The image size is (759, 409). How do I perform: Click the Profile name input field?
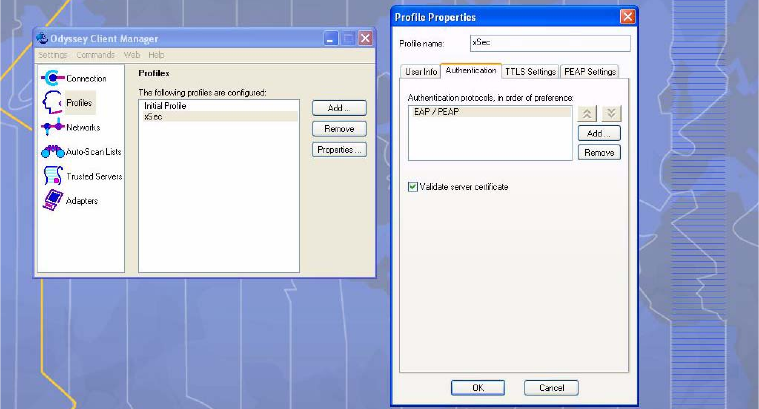click(550, 43)
